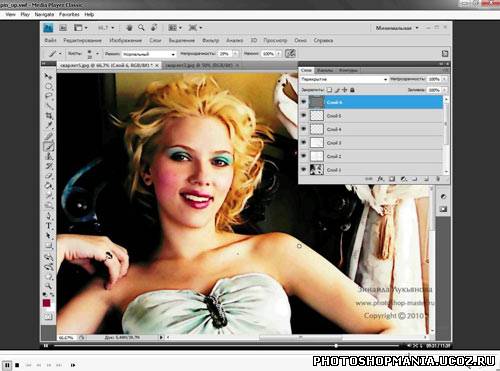Select the Elliptical Marquee tool
The width and height of the screenshot is (500, 371).
pos(49,86)
